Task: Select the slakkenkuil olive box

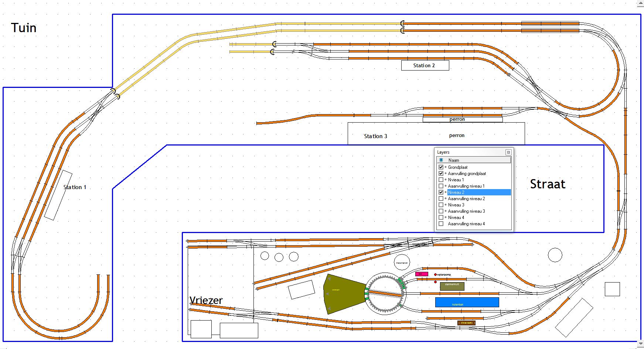Action: (452, 286)
